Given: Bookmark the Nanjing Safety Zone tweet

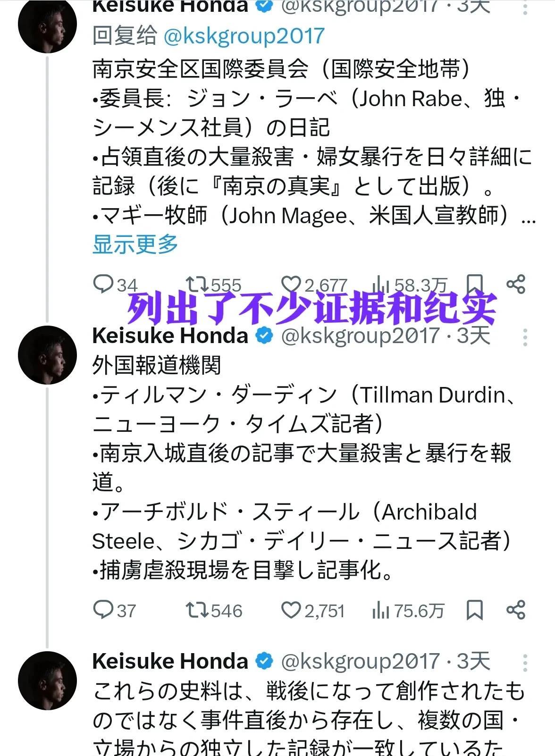Looking at the screenshot, I should coord(474,284).
